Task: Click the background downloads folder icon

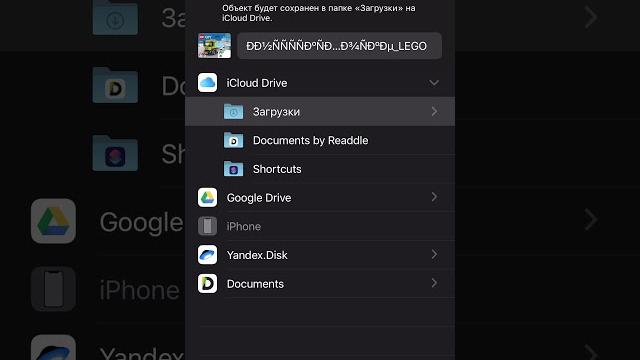Action: [115, 18]
